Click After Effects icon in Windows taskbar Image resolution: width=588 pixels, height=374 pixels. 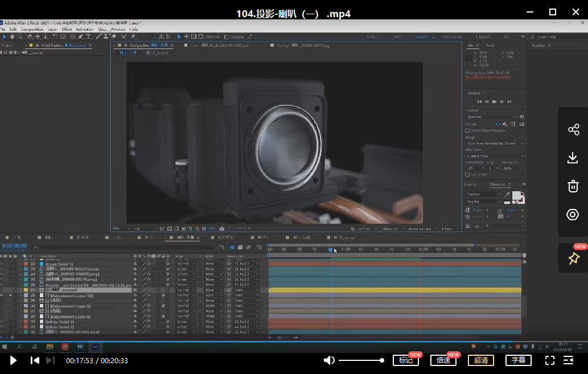coord(95,347)
